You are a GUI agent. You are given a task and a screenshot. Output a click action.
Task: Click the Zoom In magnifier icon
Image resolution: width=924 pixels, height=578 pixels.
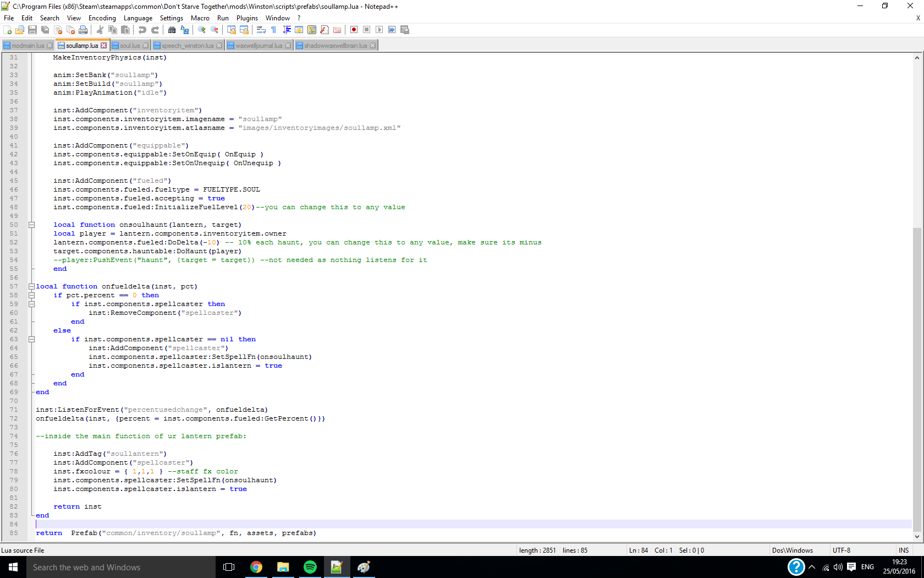point(202,30)
